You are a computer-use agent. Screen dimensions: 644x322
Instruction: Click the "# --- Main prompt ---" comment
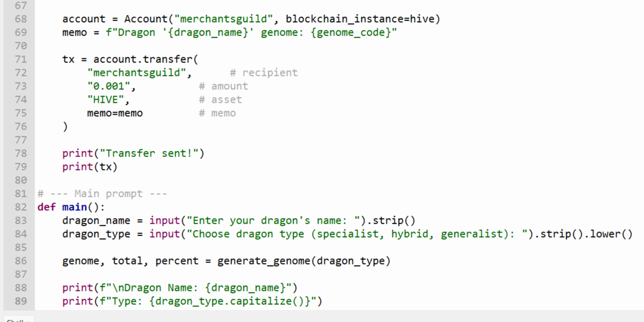[102, 194]
